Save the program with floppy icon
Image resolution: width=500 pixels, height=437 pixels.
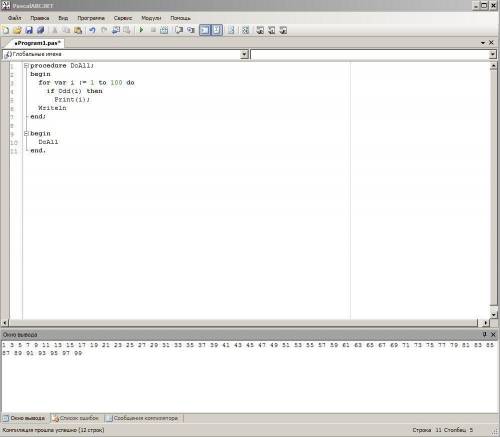click(x=29, y=30)
